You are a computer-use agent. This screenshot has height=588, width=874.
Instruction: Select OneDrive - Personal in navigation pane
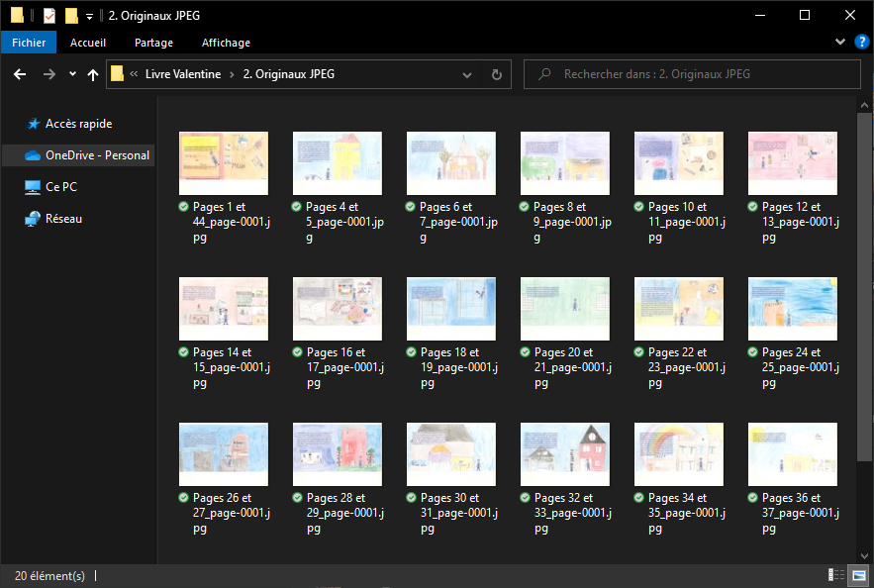point(97,155)
